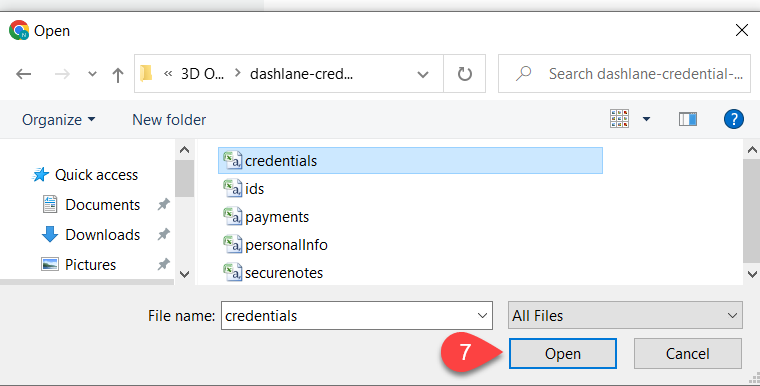Image resolution: width=760 pixels, height=386 pixels.
Task: Select the 3D O... breadcrumb segment
Action: (202, 74)
